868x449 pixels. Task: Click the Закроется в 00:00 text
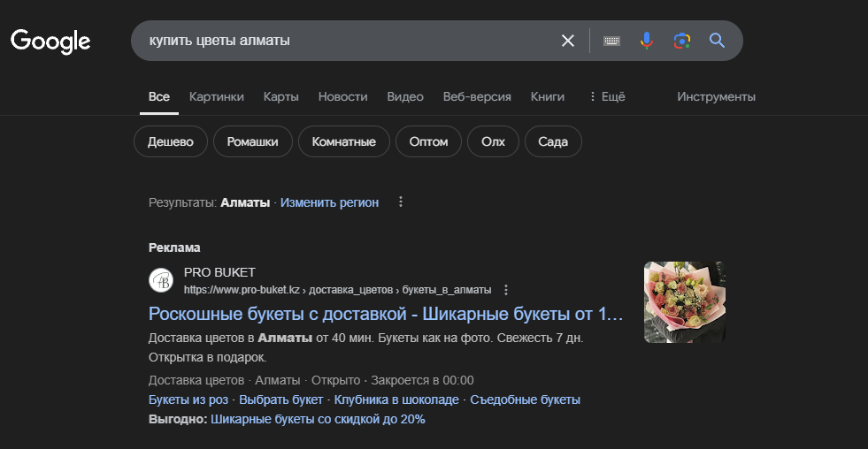[422, 380]
